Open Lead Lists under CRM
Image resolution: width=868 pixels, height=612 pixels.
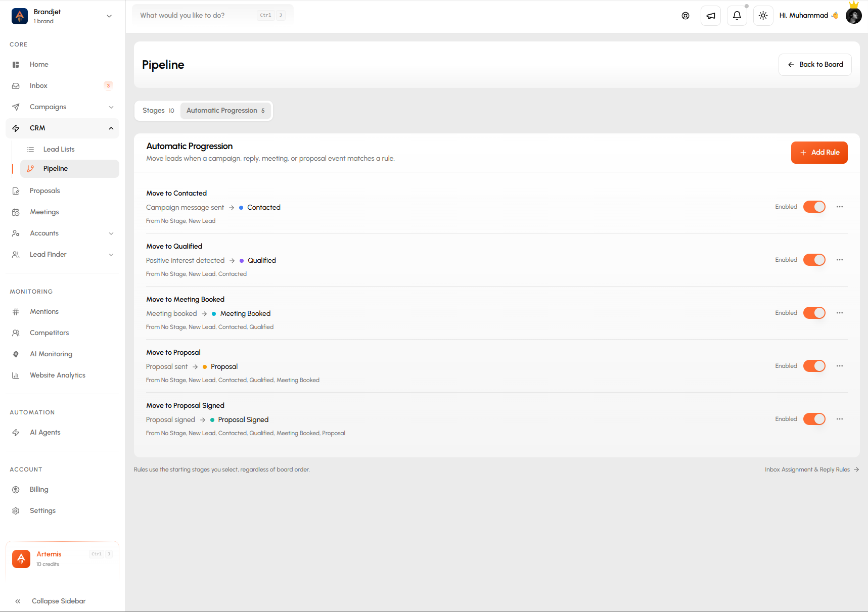click(x=70, y=150)
